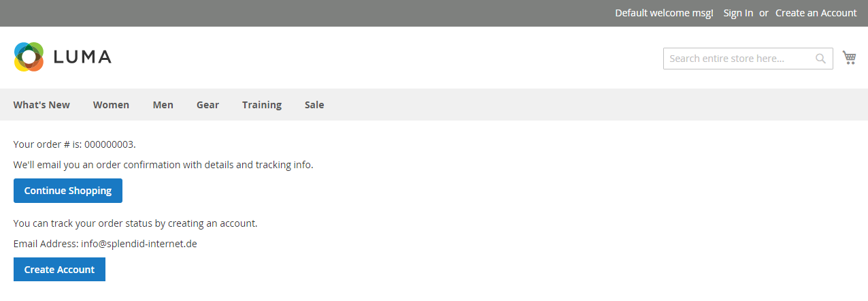
Task: Open the Women category menu
Action: click(111, 105)
